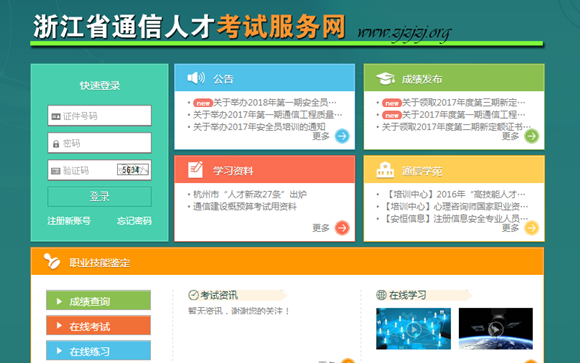Click the 职业技能鉴定 header icon
This screenshot has height=363, width=580.
pos(52,261)
